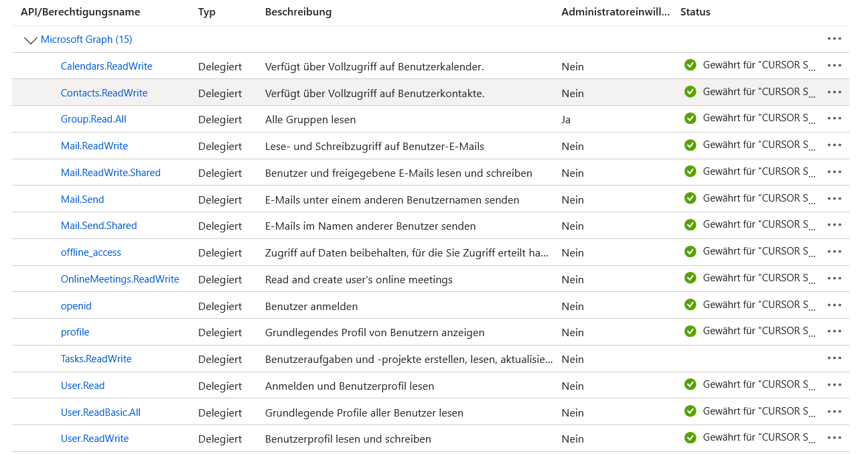868x454 pixels.
Task: Click granted status text in profile row
Action: [x=760, y=331]
